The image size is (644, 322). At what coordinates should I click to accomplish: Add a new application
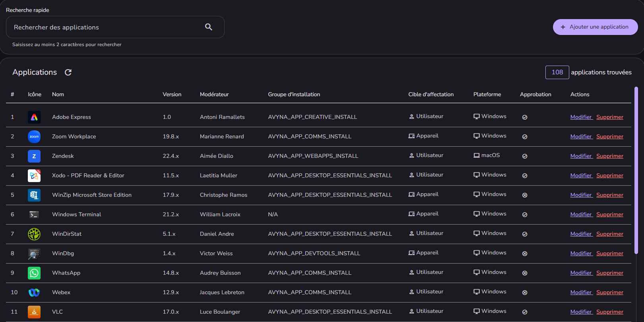point(595,27)
